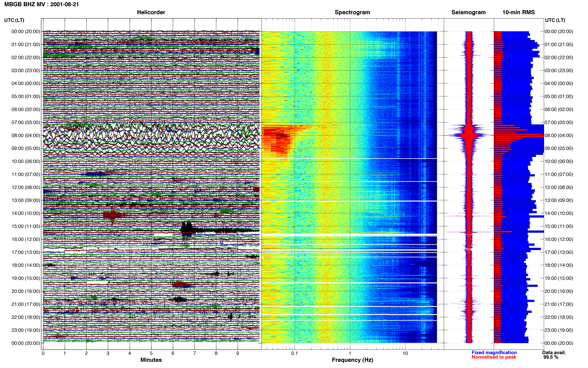Click the Frequency (Hz) axis label
The image size is (588, 368).
pyautogui.click(x=352, y=360)
